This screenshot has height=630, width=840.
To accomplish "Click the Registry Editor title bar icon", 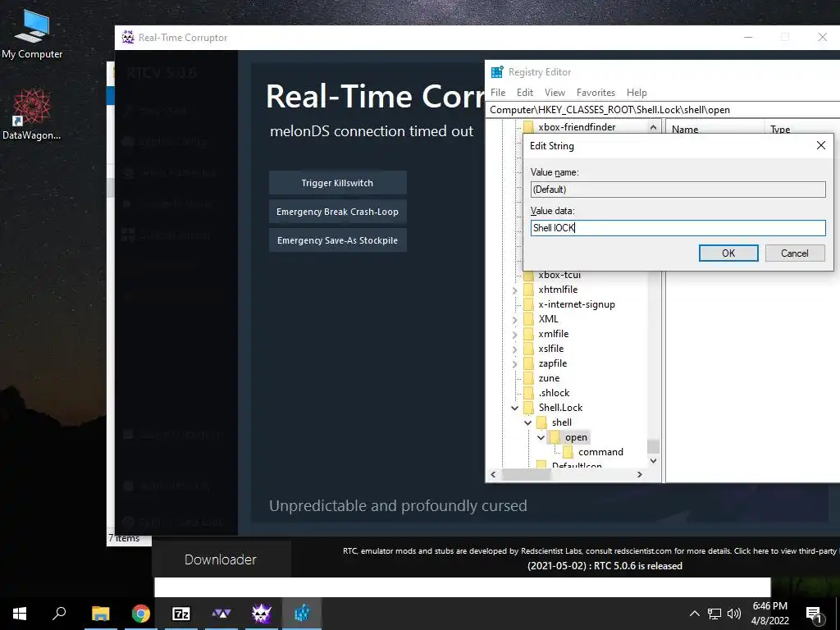I will [x=497, y=72].
